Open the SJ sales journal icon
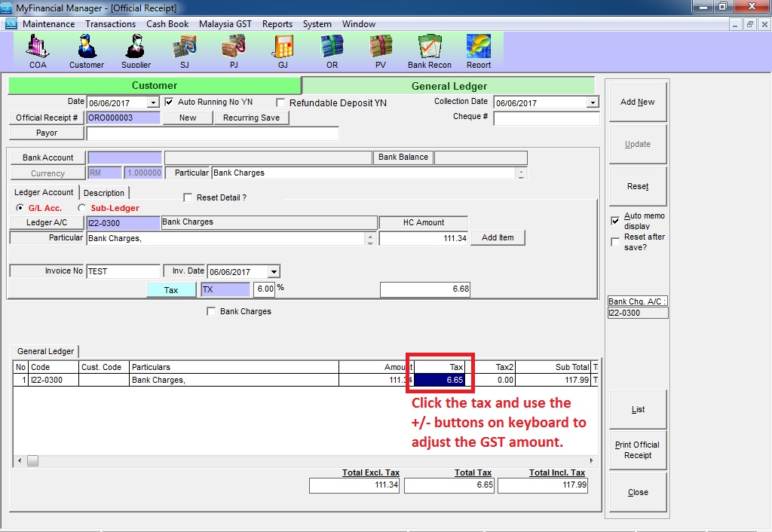This screenshot has height=532, width=772. [x=185, y=50]
